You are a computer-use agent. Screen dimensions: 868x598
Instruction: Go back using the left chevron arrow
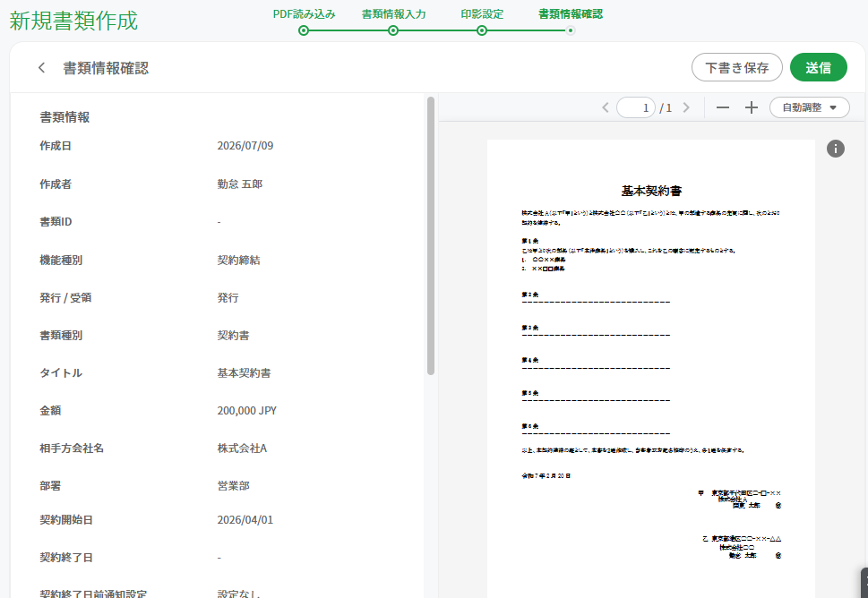(41, 67)
